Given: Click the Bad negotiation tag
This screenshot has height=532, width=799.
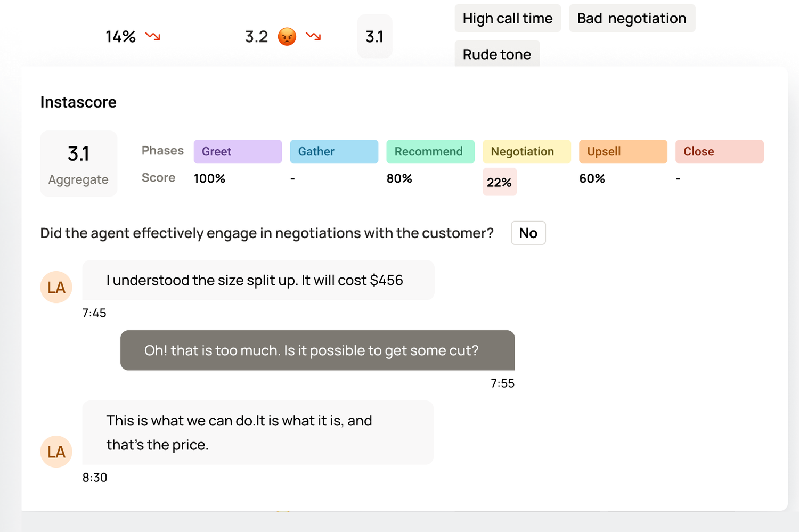Looking at the screenshot, I should coord(632,19).
